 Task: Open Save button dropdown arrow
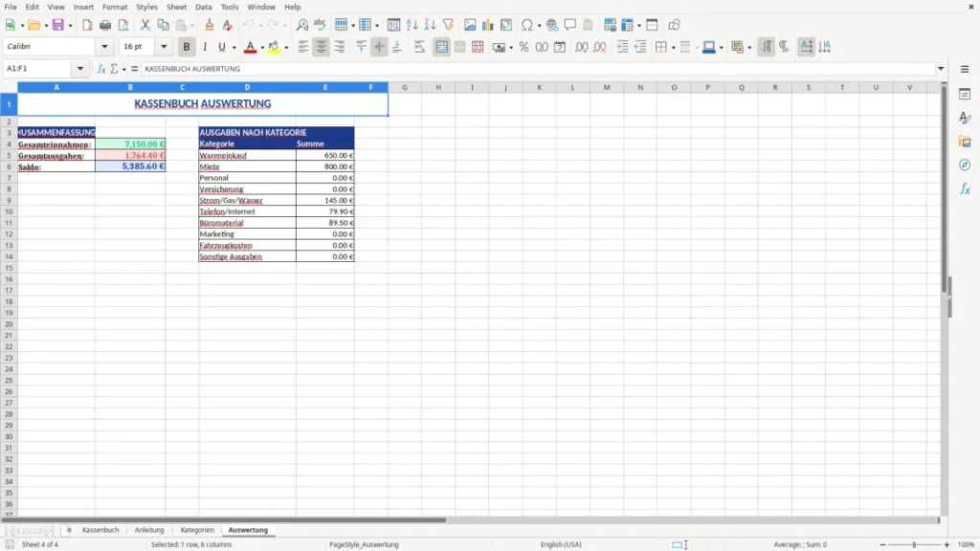(x=70, y=26)
